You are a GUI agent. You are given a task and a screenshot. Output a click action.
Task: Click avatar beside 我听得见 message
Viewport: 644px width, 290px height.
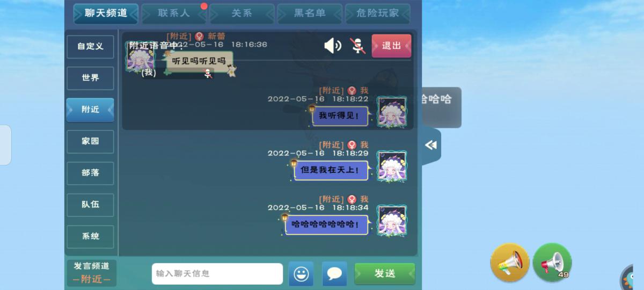click(392, 112)
